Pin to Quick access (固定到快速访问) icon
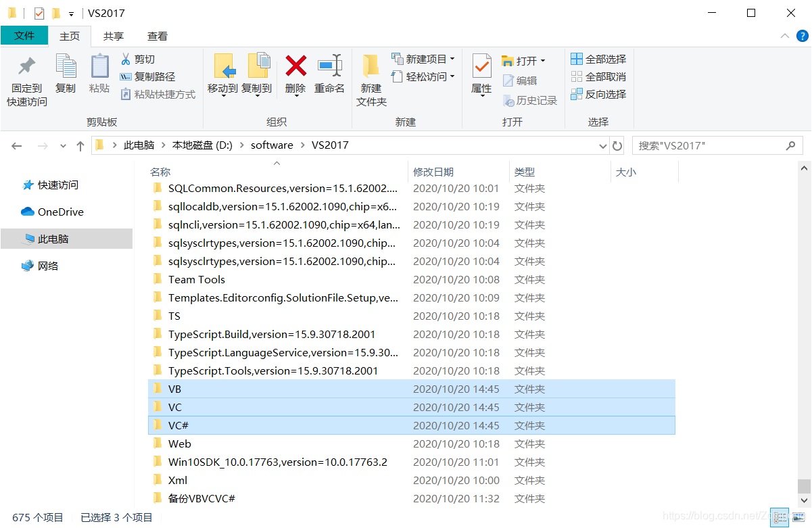The width and height of the screenshot is (812, 528). coord(27,66)
